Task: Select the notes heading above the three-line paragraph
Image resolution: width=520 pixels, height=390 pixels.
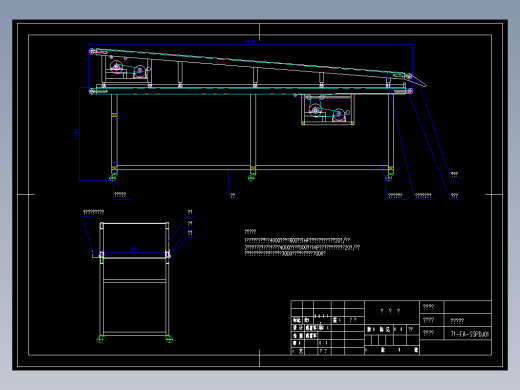Action: [x=250, y=232]
